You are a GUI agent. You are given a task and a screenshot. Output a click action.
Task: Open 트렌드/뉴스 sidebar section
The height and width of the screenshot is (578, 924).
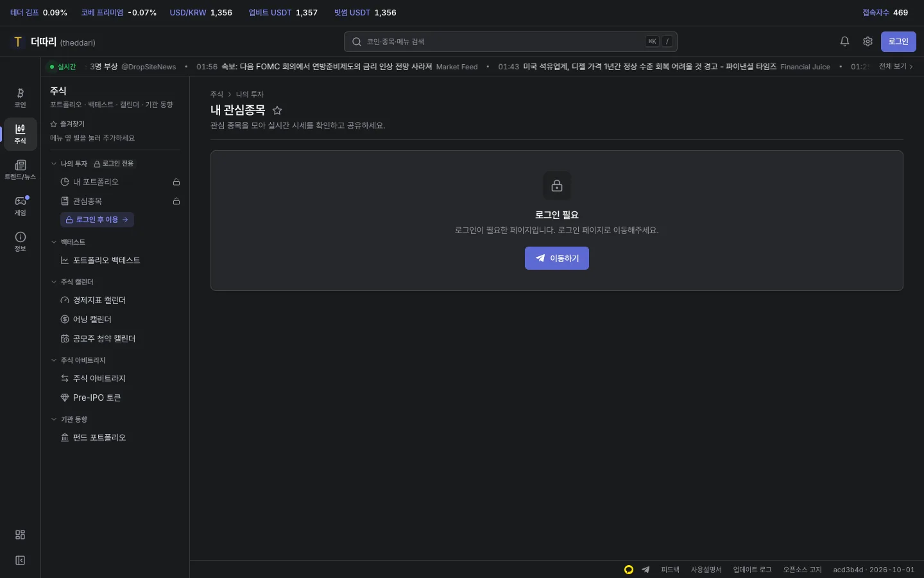20,170
